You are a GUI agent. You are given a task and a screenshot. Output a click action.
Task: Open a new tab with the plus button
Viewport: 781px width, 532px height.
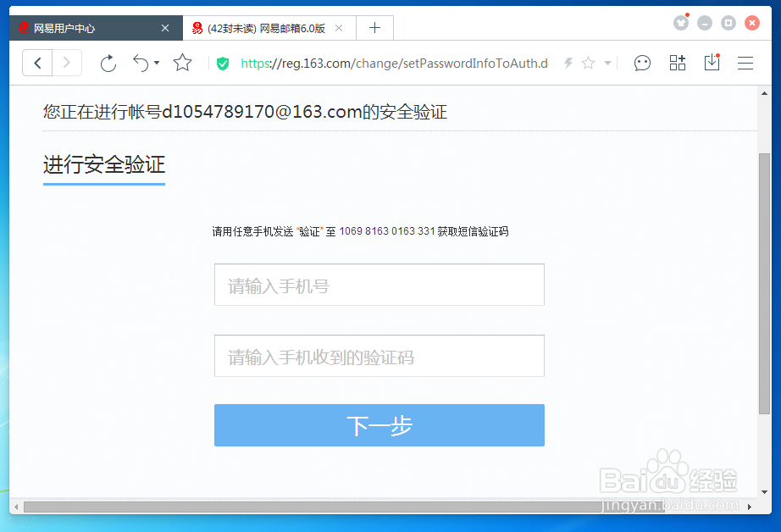pos(374,28)
